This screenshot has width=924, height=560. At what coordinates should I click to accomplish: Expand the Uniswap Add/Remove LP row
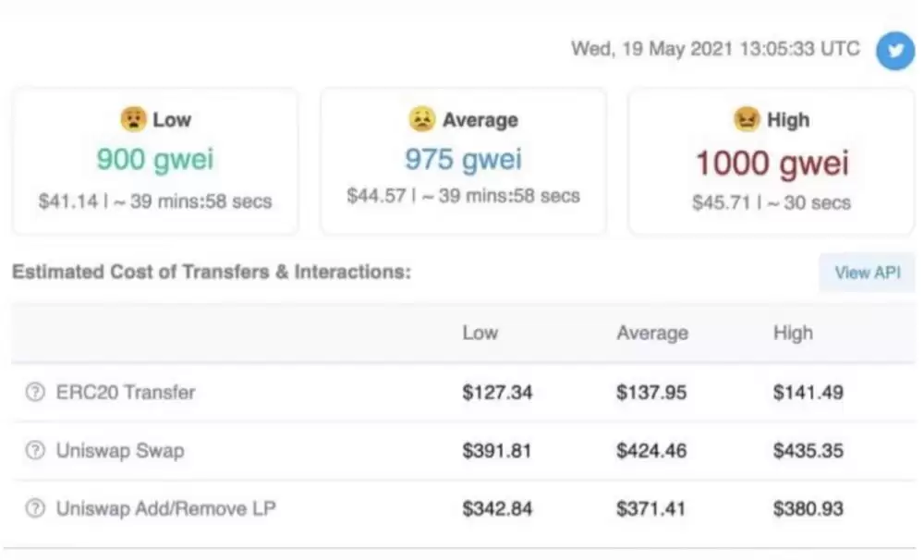click(x=167, y=508)
